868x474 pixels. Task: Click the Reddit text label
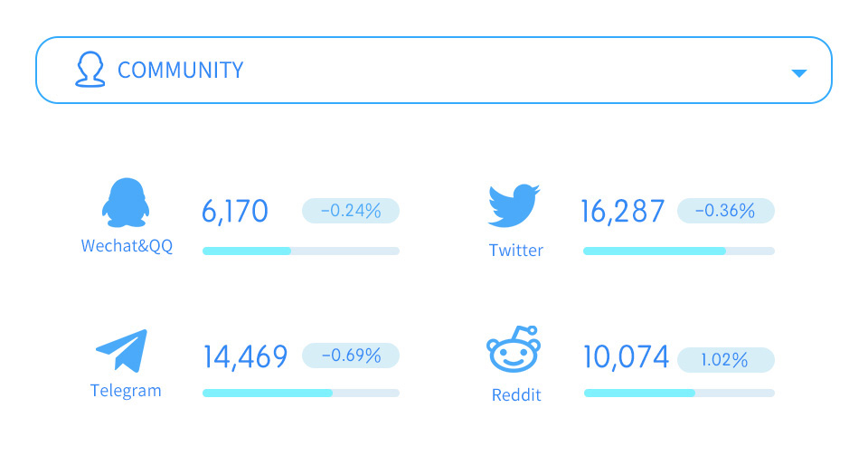coord(516,394)
